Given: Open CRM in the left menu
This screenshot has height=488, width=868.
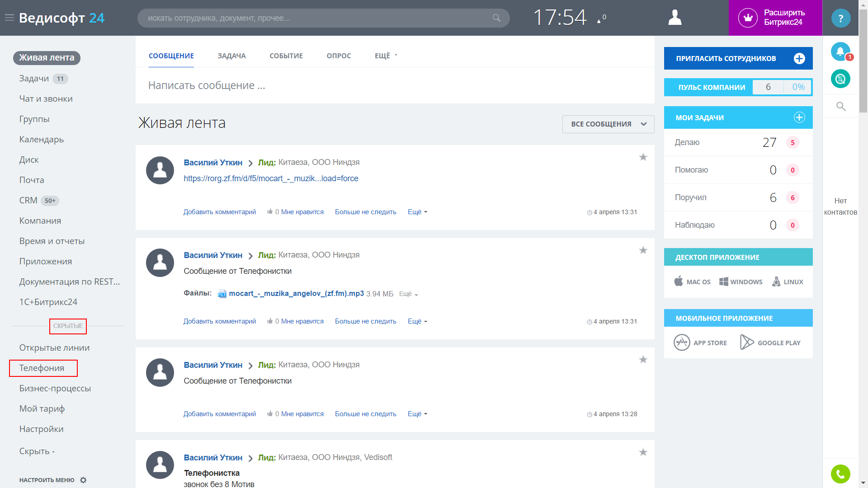Looking at the screenshot, I should tap(28, 200).
